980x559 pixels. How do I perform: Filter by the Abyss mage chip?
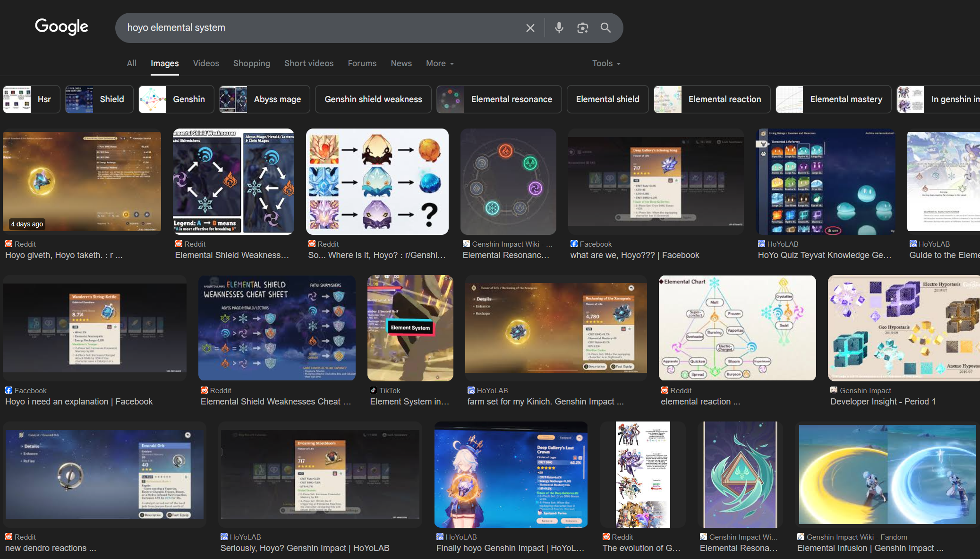click(264, 99)
